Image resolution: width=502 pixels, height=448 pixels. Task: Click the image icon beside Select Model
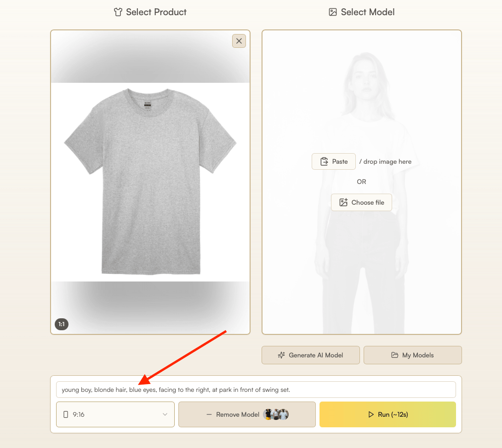332,12
